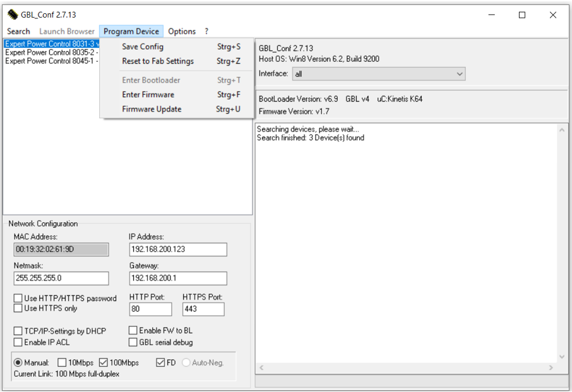Open the Options menu

tap(182, 31)
